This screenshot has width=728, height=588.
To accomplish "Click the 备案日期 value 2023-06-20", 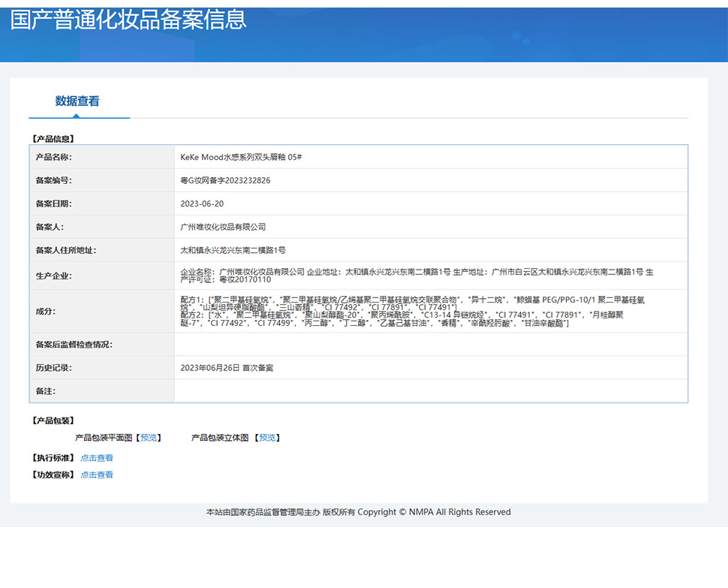I will point(202,204).
